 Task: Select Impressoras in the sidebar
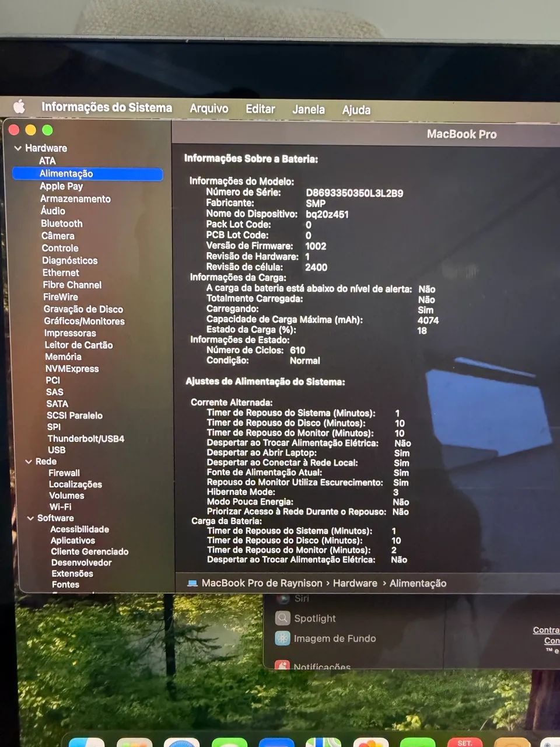70,333
